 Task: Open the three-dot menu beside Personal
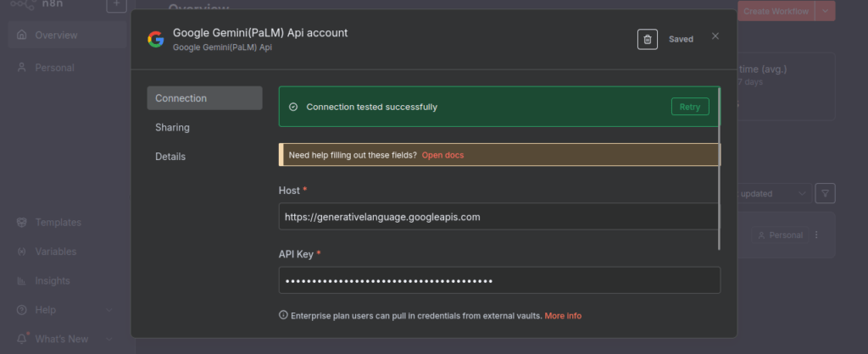click(x=816, y=235)
